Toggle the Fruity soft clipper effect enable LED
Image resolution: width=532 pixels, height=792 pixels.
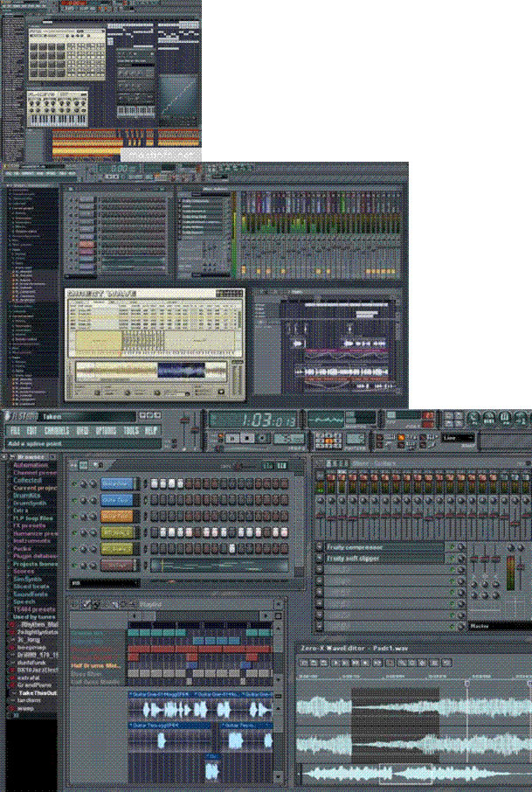pos(452,558)
